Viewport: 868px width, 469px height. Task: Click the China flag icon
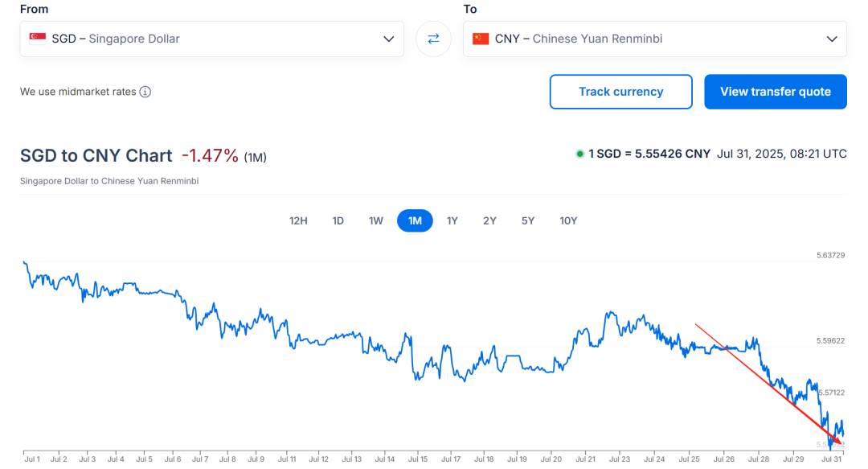pyautogui.click(x=481, y=39)
